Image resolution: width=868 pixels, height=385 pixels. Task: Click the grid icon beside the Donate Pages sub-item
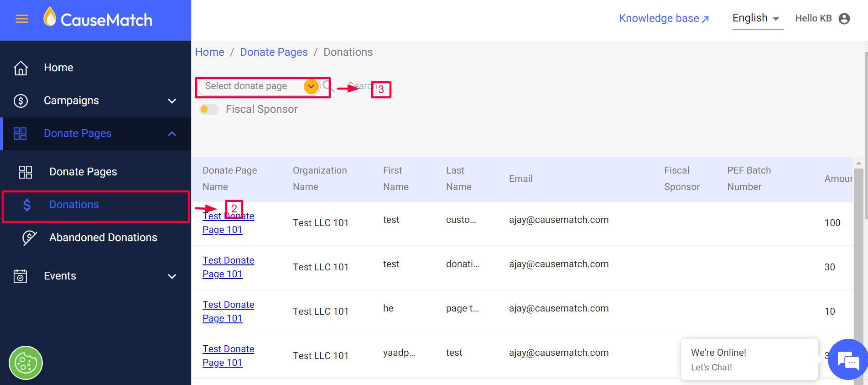tap(26, 172)
